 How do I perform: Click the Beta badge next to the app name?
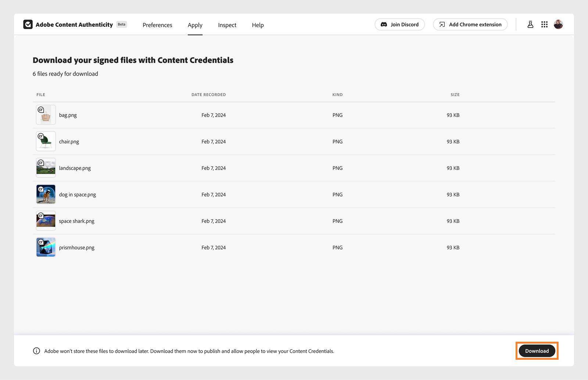click(121, 24)
